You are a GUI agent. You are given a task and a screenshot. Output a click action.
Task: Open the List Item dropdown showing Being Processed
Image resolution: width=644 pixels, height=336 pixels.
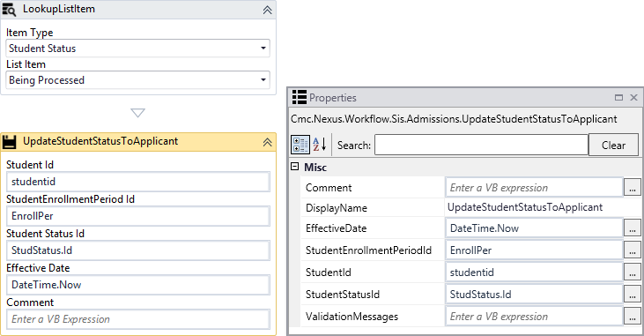pos(138,79)
